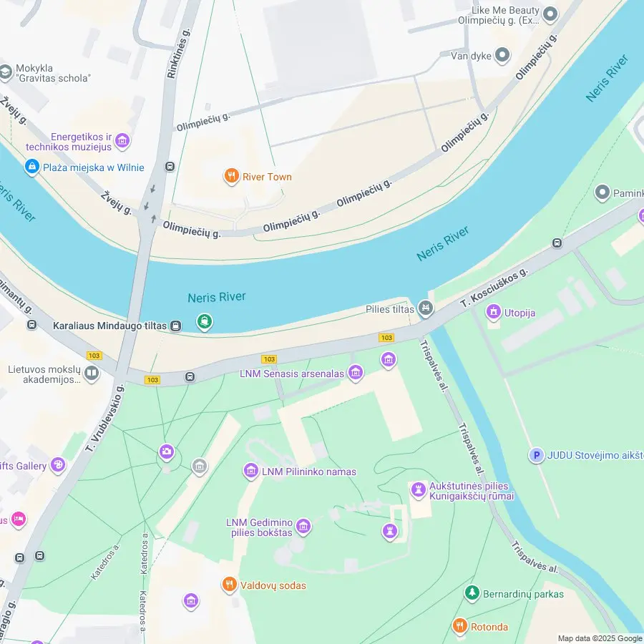Image resolution: width=644 pixels, height=644 pixels.
Task: Click the Utopija place marker
Action: (x=494, y=312)
